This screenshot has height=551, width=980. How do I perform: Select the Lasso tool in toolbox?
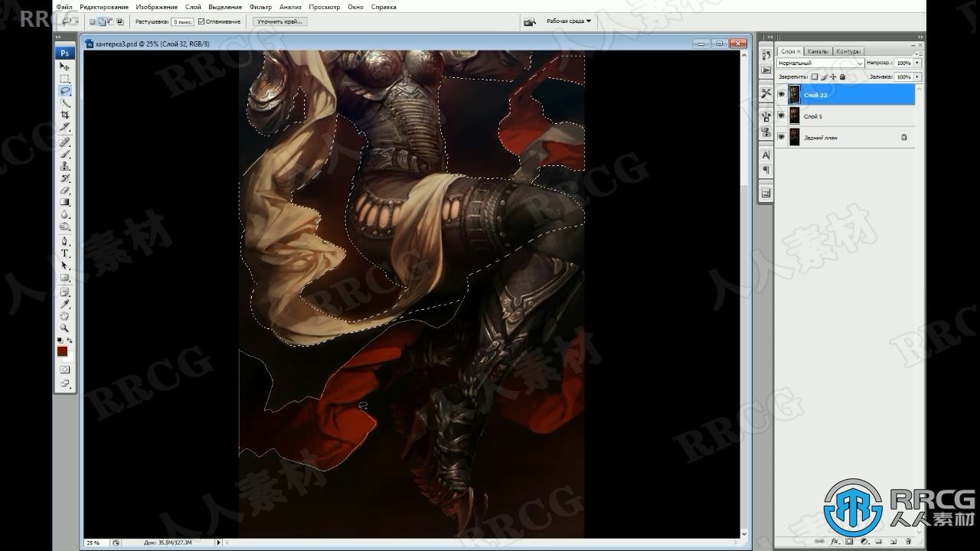click(x=65, y=90)
